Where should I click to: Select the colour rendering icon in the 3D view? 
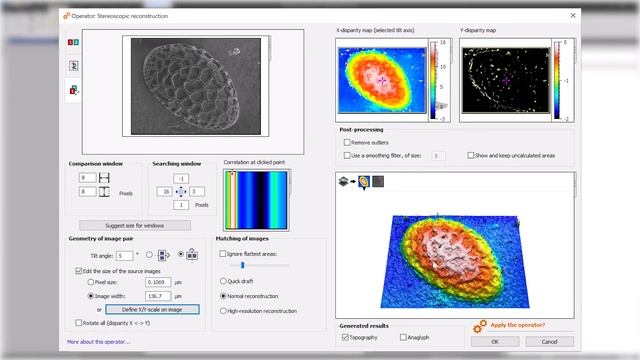pos(364,182)
